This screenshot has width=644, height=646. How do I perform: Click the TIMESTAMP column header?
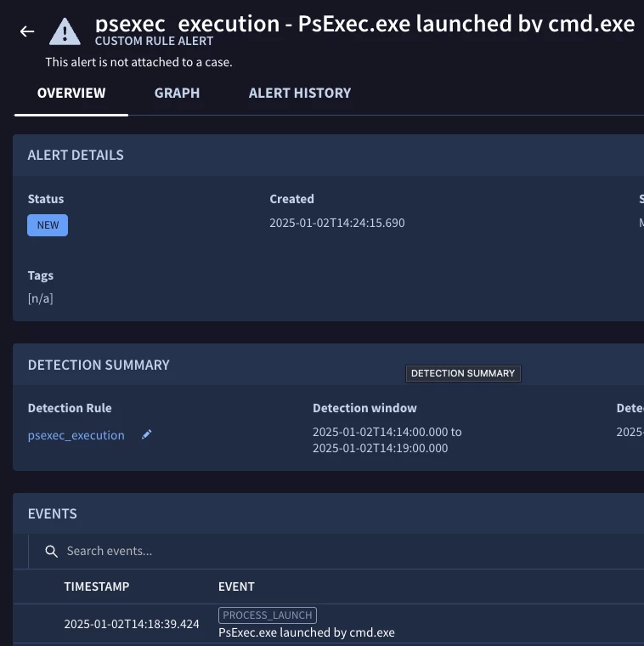[x=97, y=586]
